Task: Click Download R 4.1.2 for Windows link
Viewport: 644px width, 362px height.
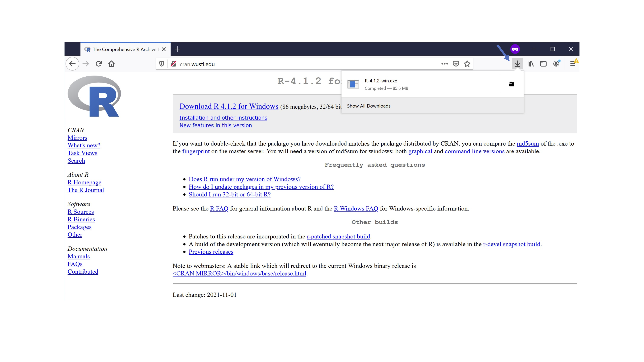Action: point(228,106)
